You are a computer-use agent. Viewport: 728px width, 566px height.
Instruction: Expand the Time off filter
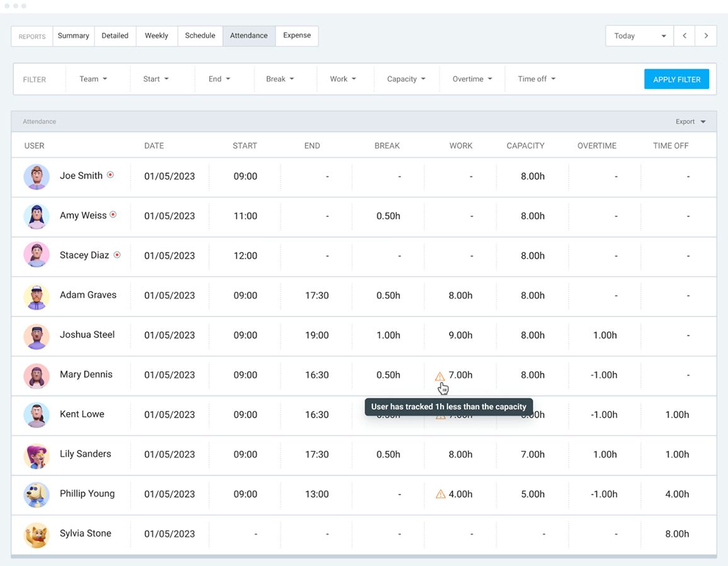point(537,79)
